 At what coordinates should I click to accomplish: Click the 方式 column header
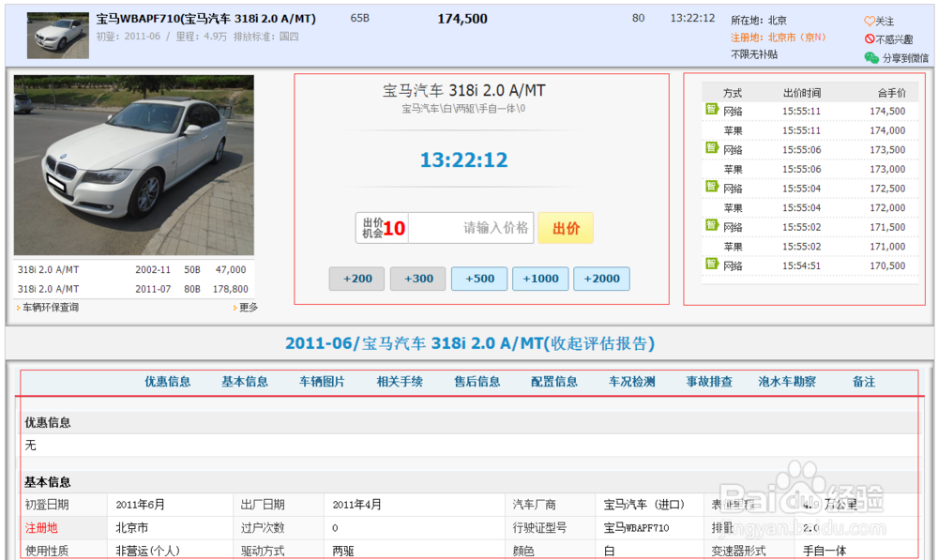733,93
